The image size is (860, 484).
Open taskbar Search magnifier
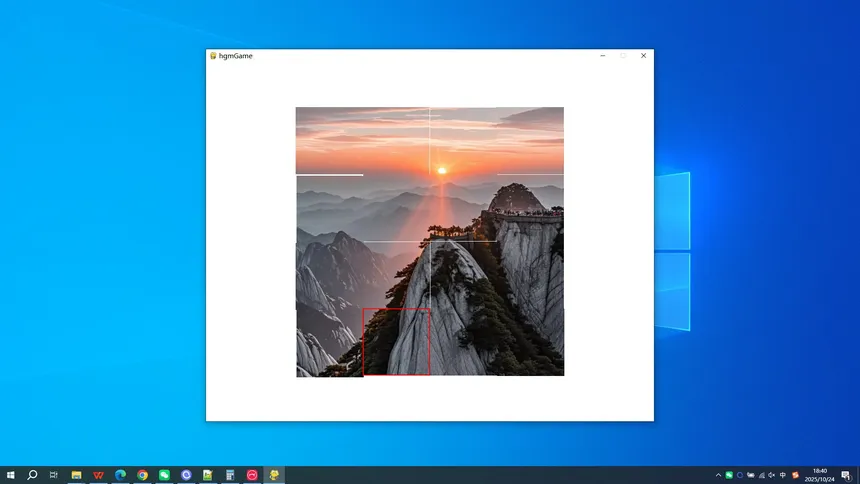click(x=32, y=475)
